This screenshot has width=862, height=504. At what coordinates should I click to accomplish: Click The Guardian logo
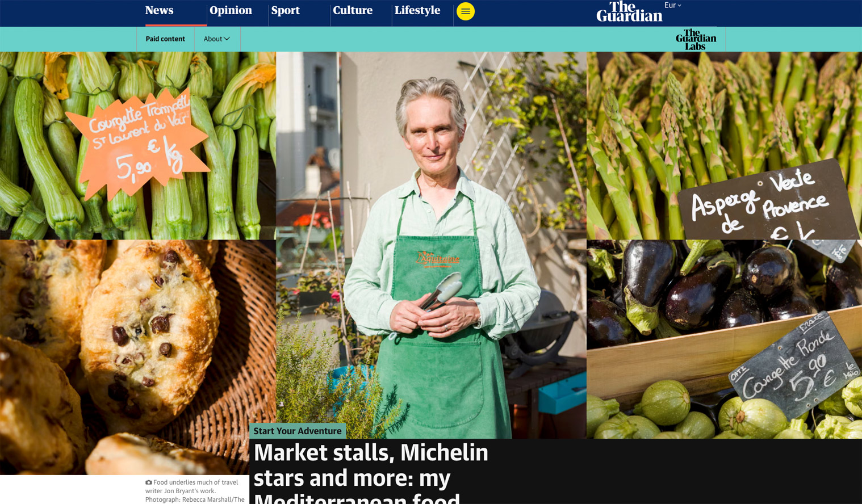pyautogui.click(x=629, y=11)
